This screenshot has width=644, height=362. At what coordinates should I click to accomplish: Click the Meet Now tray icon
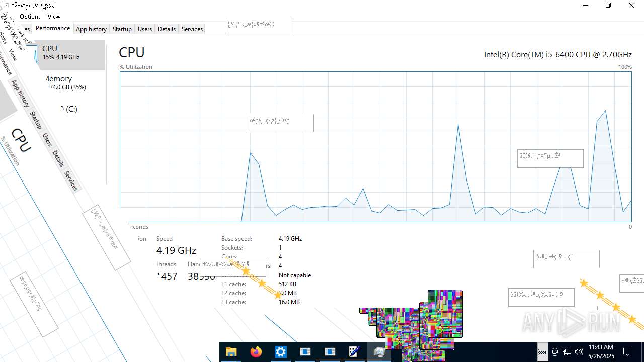(555, 352)
